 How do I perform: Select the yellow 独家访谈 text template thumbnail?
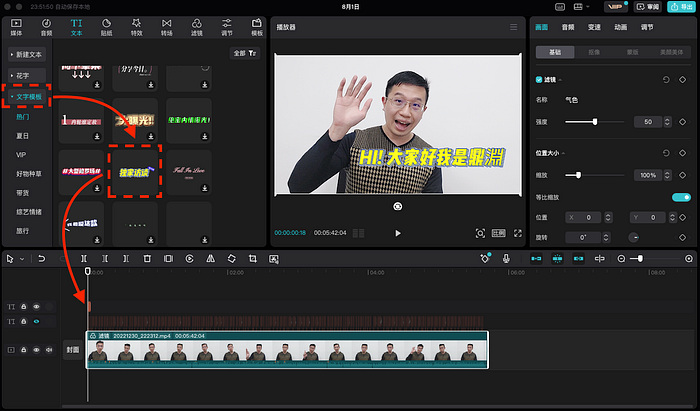pyautogui.click(x=135, y=172)
